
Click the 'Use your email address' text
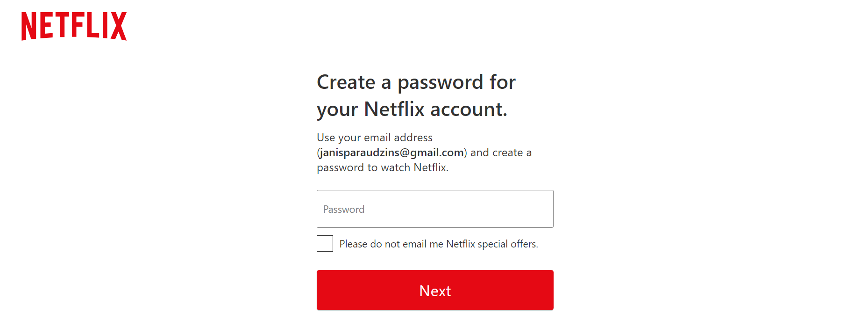(x=375, y=138)
